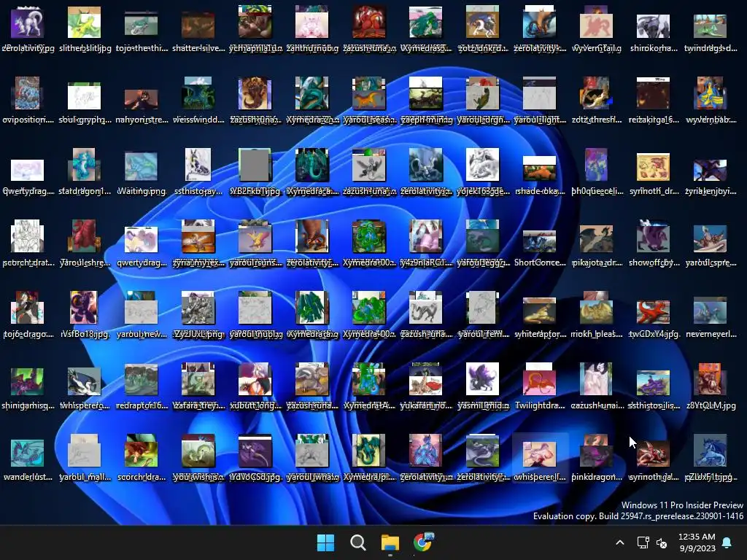Select the scorch_dra... desktop file

tap(141, 458)
